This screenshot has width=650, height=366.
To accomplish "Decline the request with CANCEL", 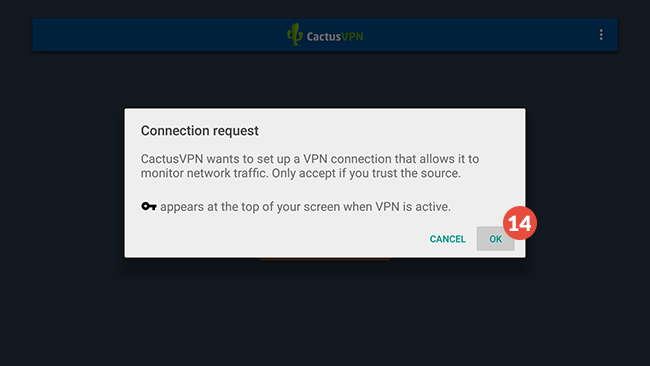I will point(447,239).
